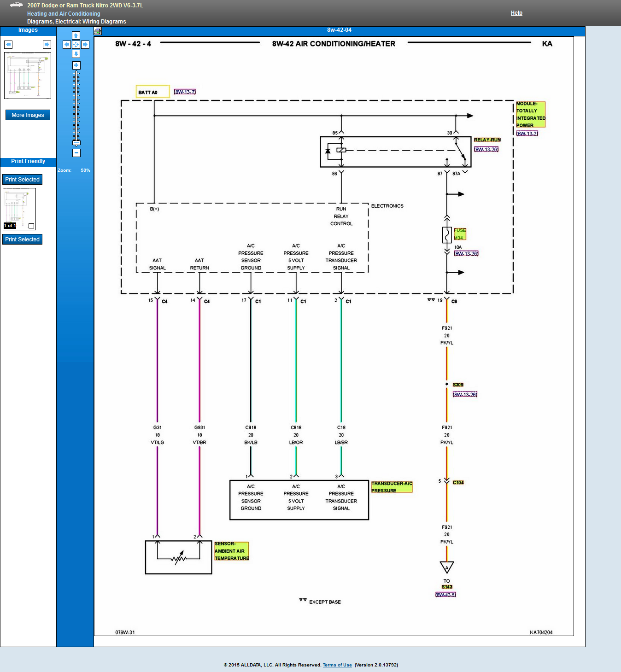The height and width of the screenshot is (672, 621).
Task: Open the wiring diagram thumbnail in Images panel
Action: (x=28, y=76)
